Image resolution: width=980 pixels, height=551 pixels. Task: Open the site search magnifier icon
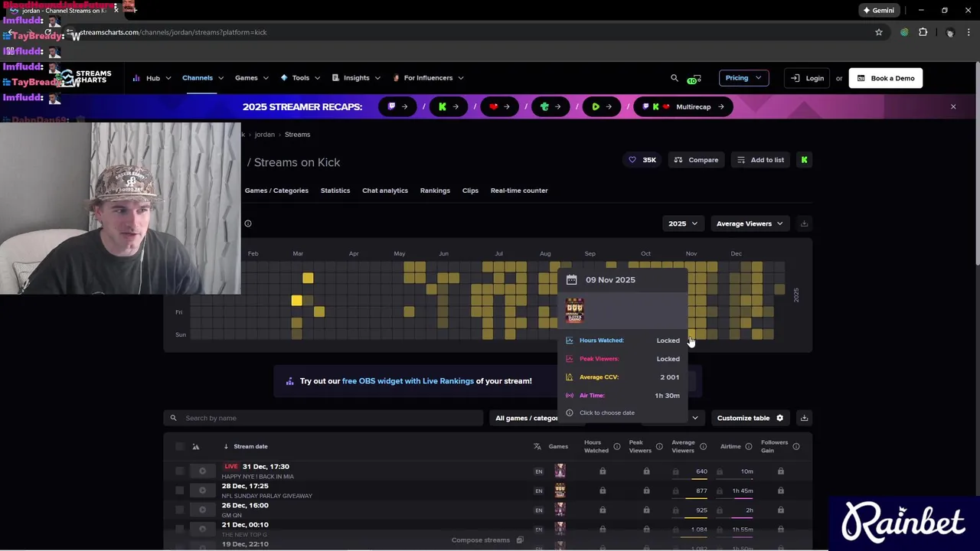pos(675,78)
